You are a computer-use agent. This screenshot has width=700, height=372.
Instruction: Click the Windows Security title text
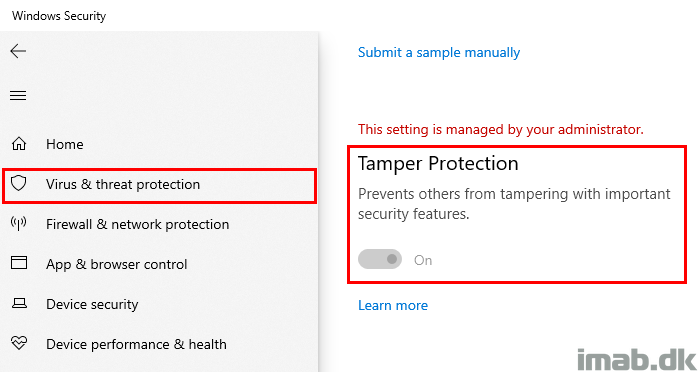pos(59,16)
